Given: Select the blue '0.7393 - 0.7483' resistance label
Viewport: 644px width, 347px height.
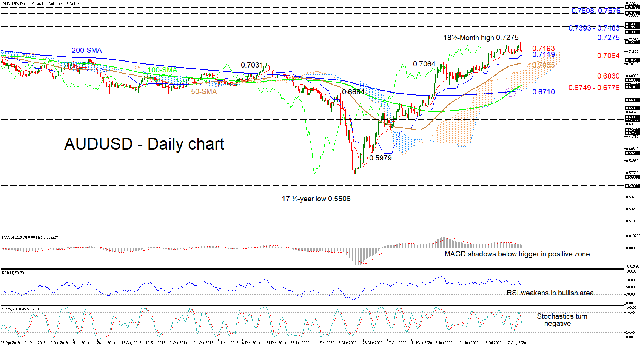Looking at the screenshot, I should (594, 28).
